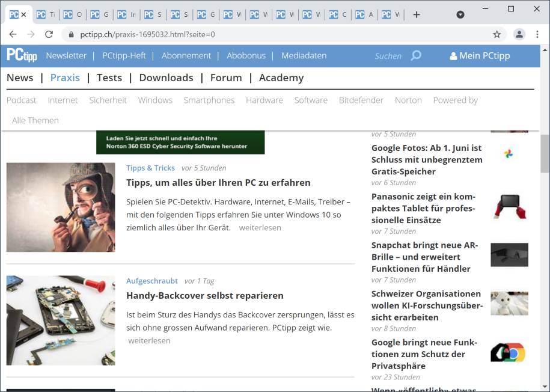Click the round tab search dropdown icon
Image resolution: width=550 pixels, height=392 pixels.
click(x=460, y=15)
